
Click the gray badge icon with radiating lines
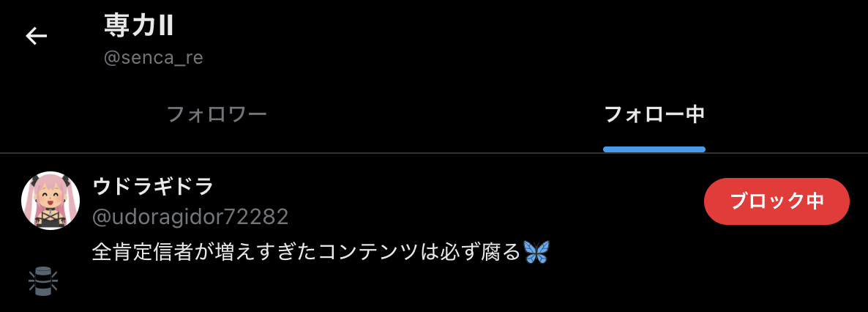43,281
